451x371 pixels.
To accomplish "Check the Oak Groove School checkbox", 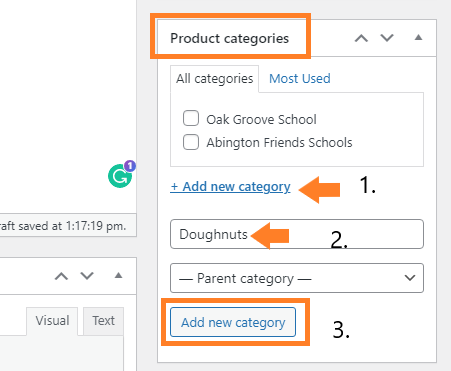I will (191, 118).
